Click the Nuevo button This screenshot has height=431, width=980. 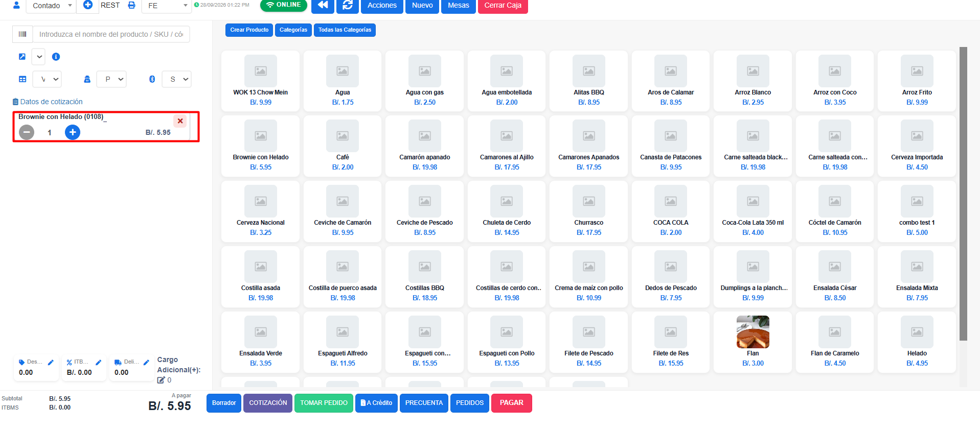(422, 5)
